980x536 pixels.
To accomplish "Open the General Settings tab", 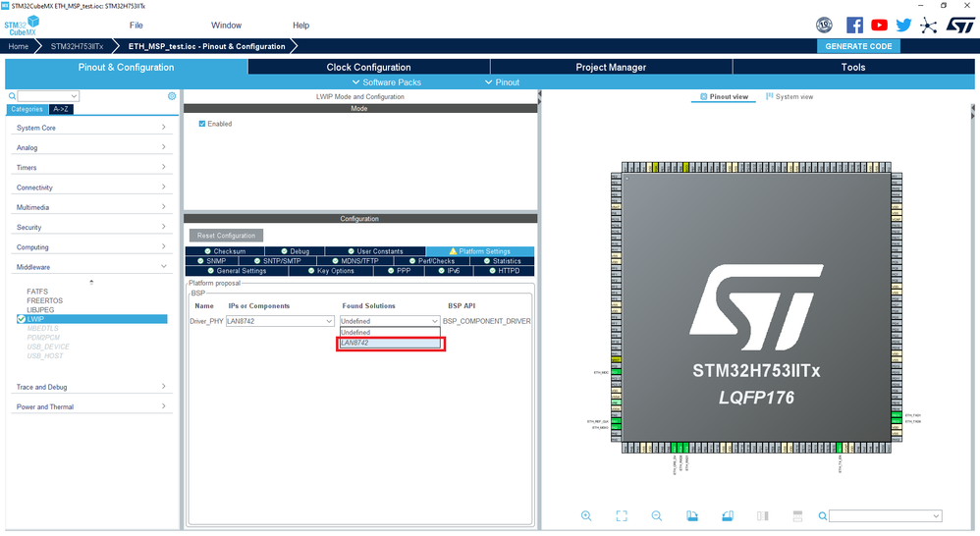I will [x=237, y=271].
